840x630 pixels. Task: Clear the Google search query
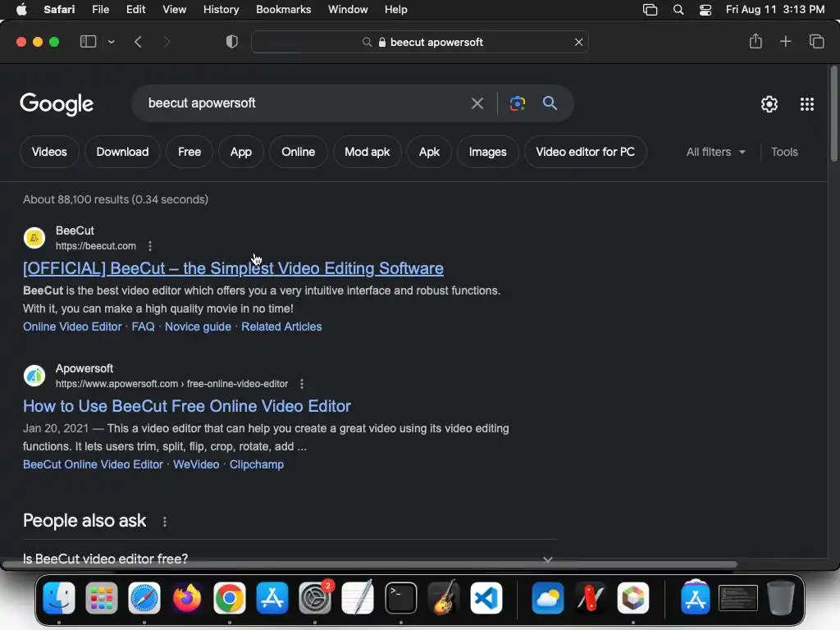(477, 103)
